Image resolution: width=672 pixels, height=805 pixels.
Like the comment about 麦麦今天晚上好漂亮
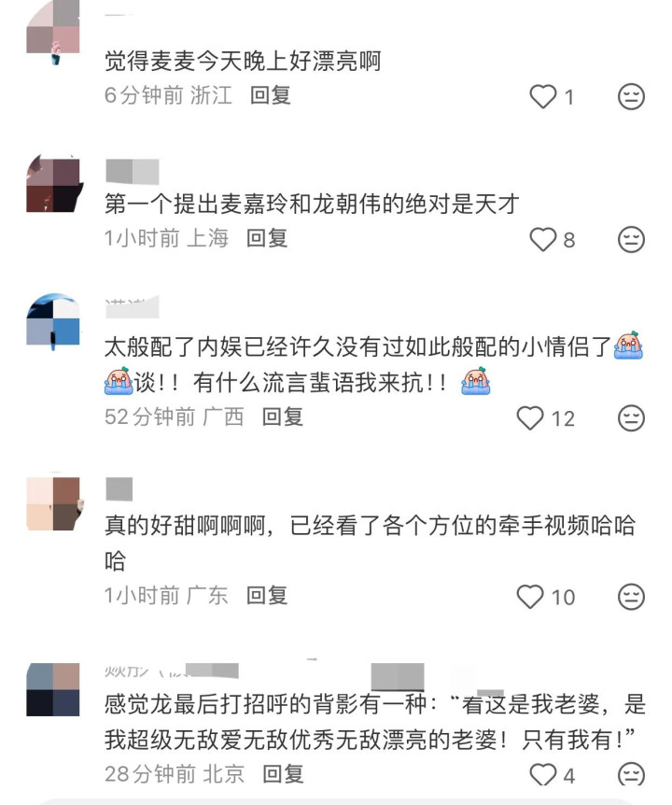coord(542,96)
